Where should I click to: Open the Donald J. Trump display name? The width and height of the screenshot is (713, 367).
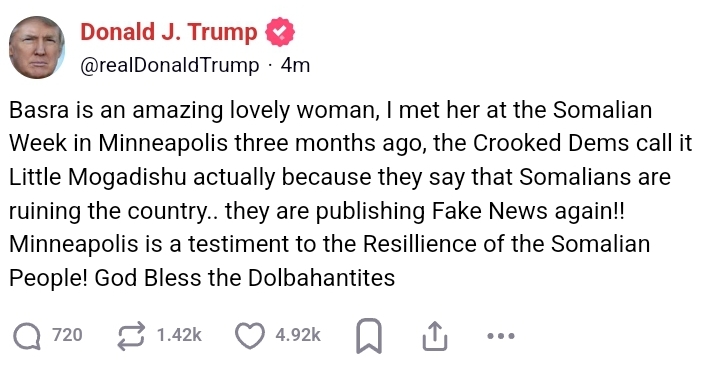(x=169, y=32)
